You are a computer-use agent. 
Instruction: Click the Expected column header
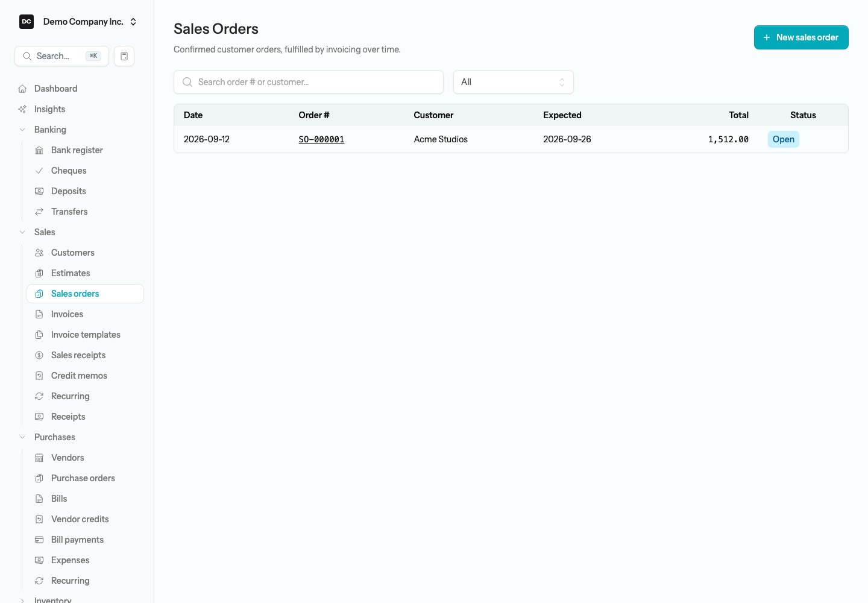pyautogui.click(x=562, y=115)
